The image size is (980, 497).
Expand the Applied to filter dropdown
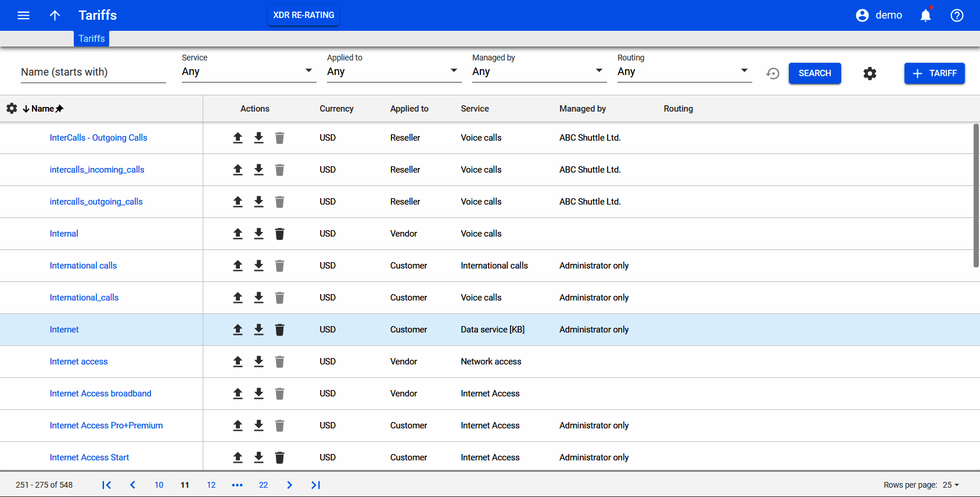click(x=394, y=71)
